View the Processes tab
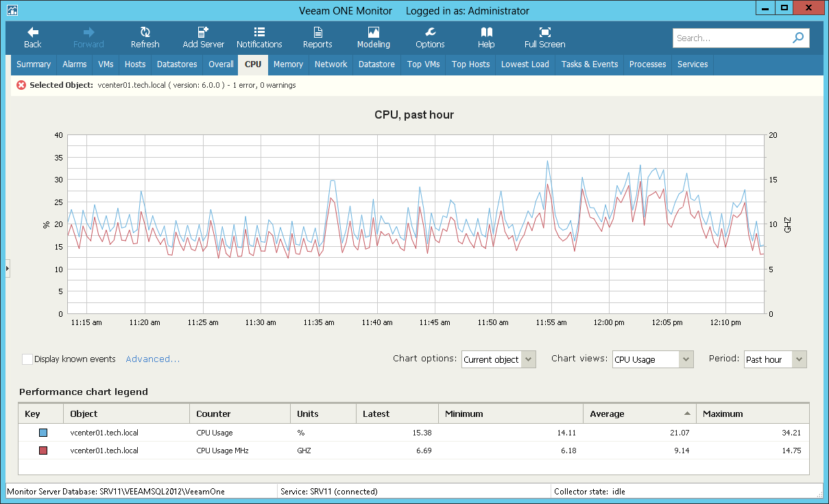 point(647,64)
